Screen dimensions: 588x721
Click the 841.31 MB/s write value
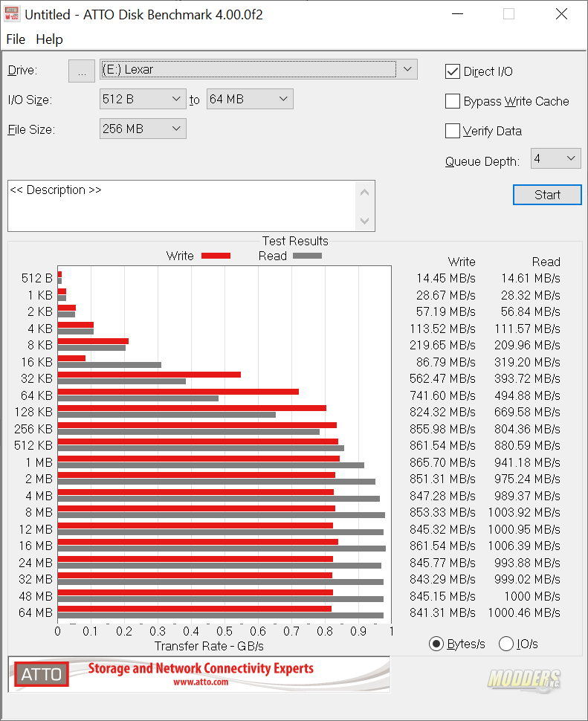click(442, 613)
